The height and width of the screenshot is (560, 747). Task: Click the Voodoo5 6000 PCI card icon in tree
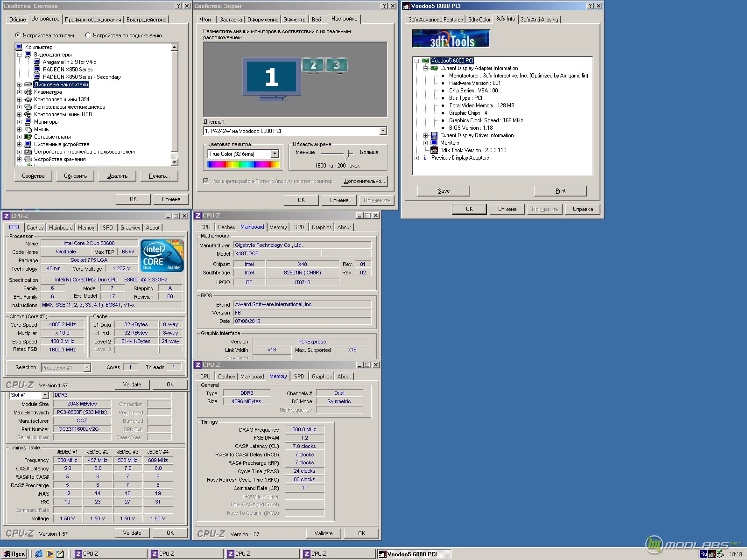425,61
